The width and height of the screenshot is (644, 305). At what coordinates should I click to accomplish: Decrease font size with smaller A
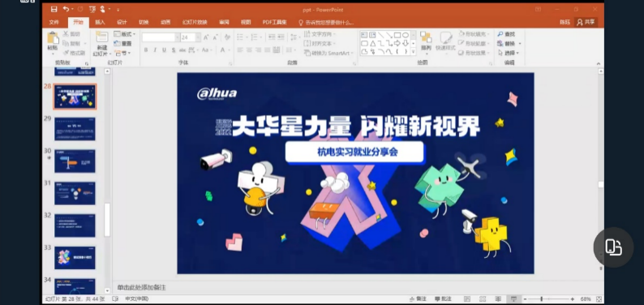pyautogui.click(x=215, y=37)
